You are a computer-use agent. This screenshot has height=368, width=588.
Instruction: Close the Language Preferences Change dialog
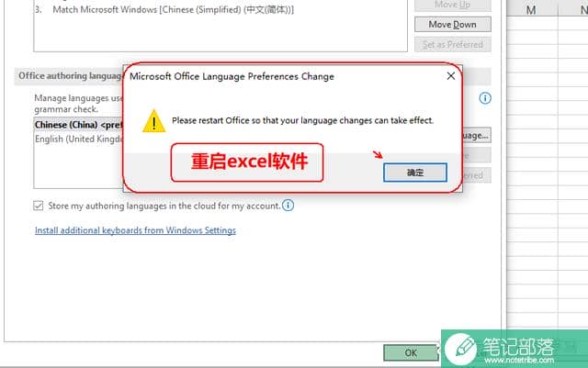pyautogui.click(x=451, y=76)
